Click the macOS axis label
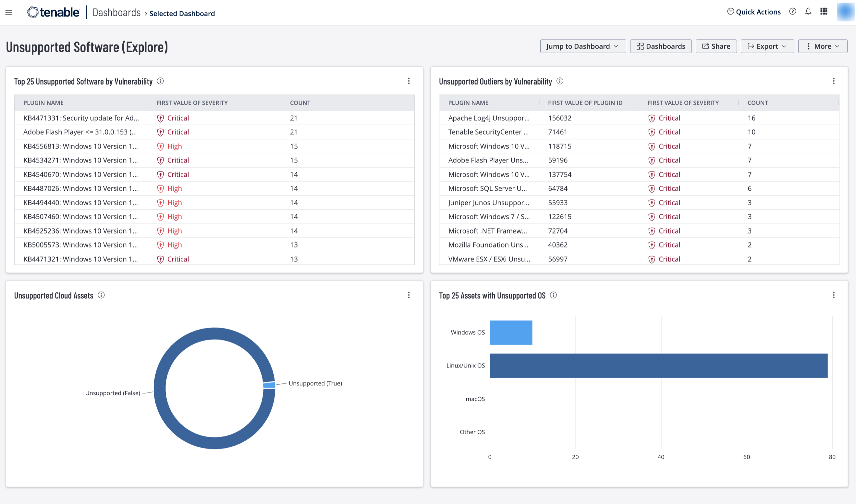The width and height of the screenshot is (856, 504). [x=475, y=399]
